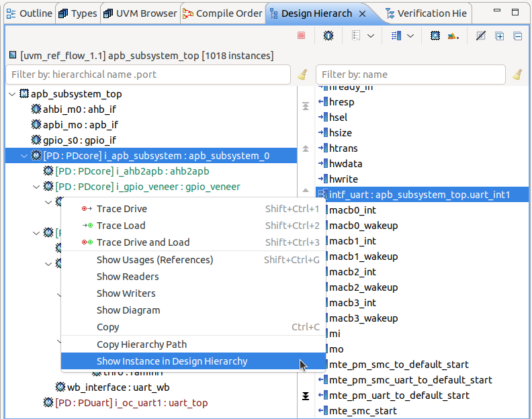532x419 pixels.
Task: Choose Copy Hierarchy Path menu item
Action: click(193, 344)
